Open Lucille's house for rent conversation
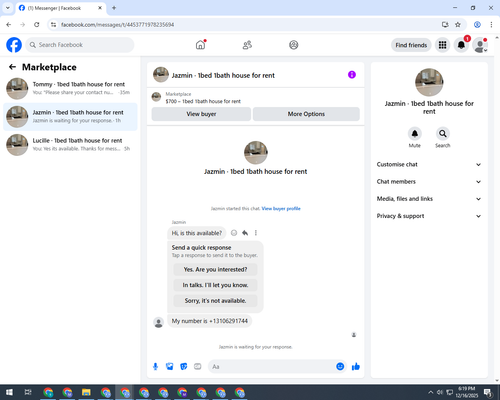This screenshot has height=400, width=500. coord(70,145)
